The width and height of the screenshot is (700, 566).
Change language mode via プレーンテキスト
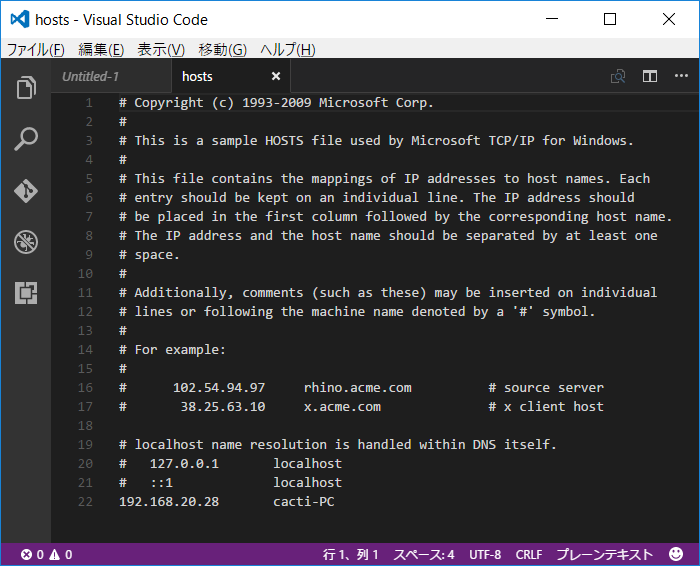click(x=604, y=554)
